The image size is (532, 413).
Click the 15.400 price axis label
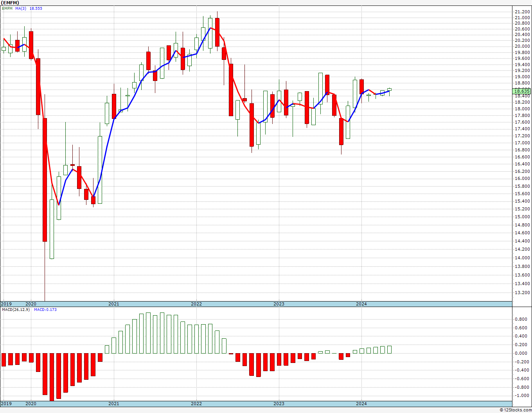(x=523, y=201)
